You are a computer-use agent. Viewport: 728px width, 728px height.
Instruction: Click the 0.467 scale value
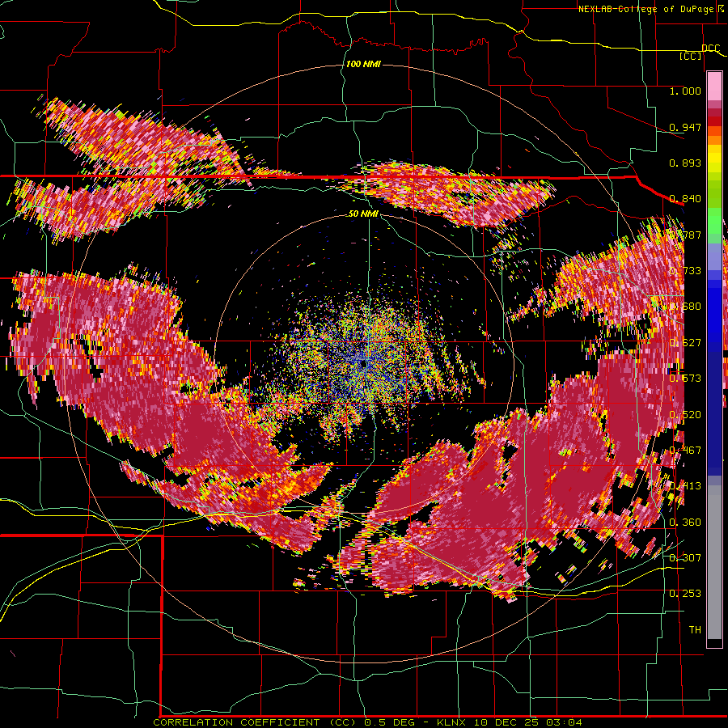coord(685,450)
